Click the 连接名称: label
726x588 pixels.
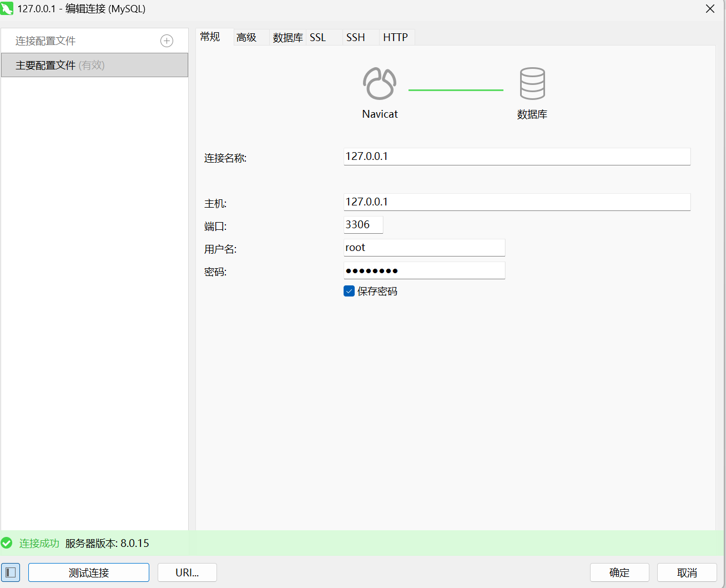(225, 158)
